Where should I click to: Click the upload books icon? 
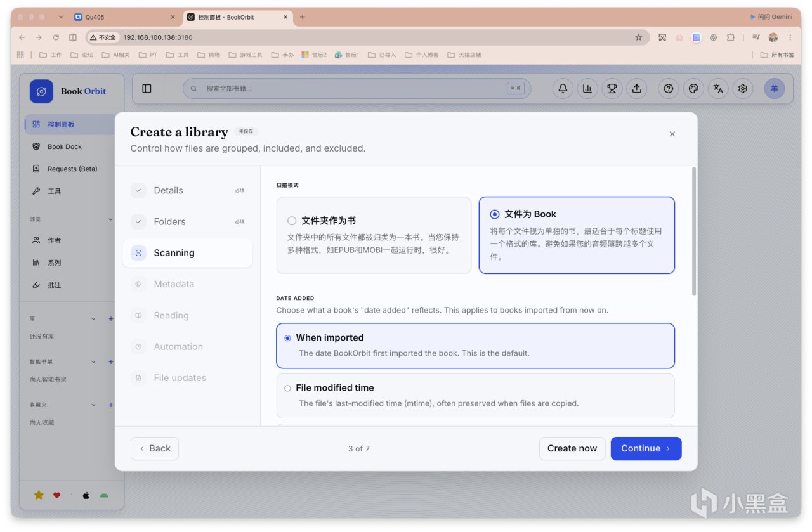pos(637,89)
